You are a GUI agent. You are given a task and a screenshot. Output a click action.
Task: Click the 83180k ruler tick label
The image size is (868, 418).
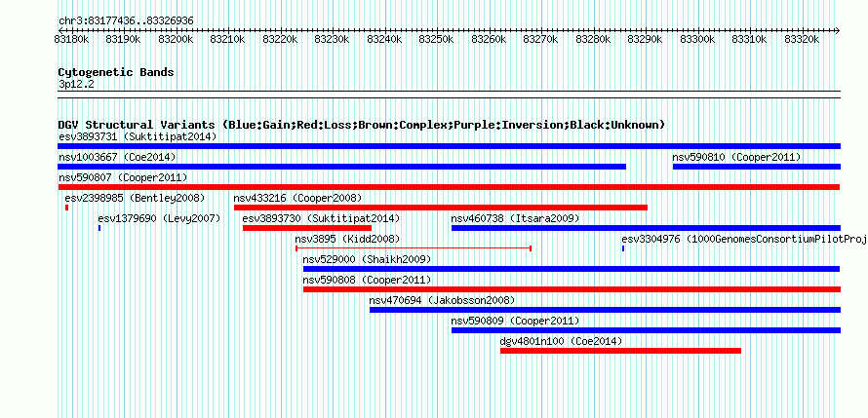[70, 39]
